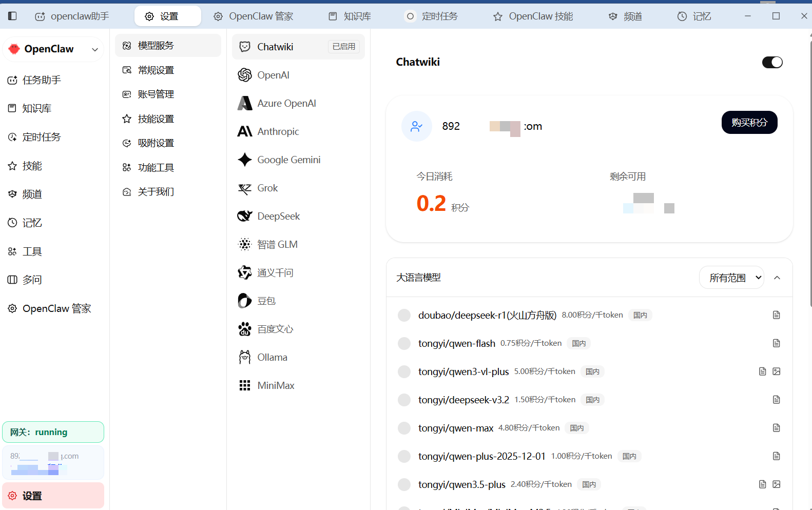Select the Grok provider
The height and width of the screenshot is (510, 812).
pyautogui.click(x=298, y=188)
